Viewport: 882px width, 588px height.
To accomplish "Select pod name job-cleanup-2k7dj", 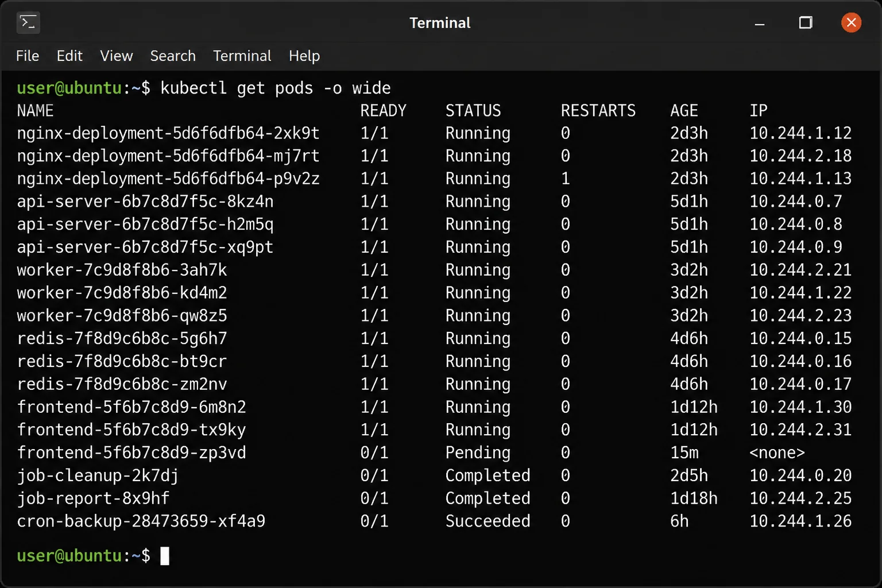I will (x=98, y=475).
